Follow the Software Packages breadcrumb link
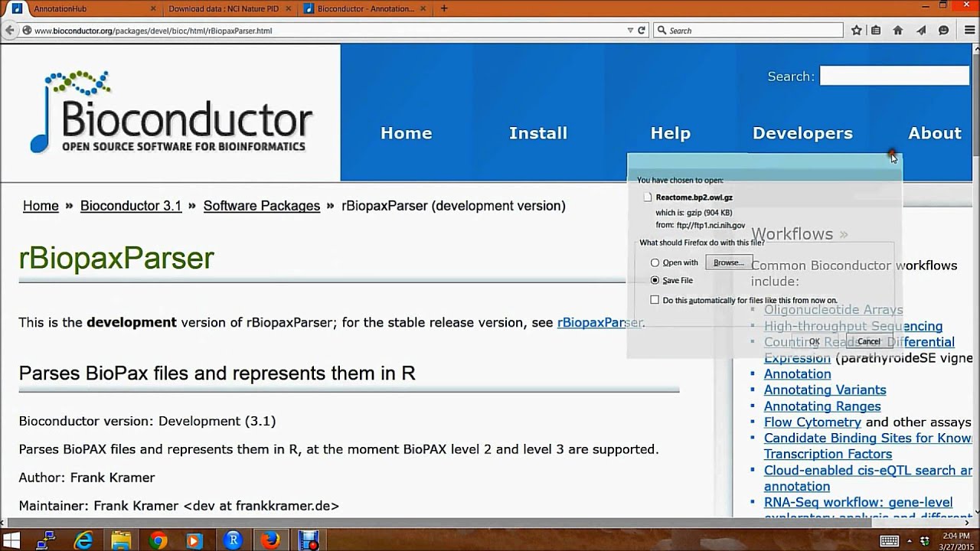Image resolution: width=980 pixels, height=551 pixels. tap(262, 206)
